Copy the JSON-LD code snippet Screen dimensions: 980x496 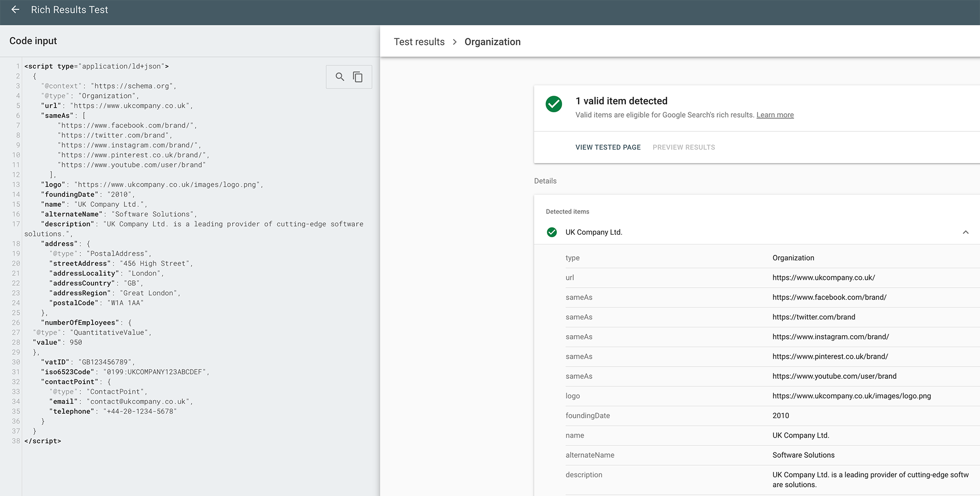pyautogui.click(x=358, y=77)
